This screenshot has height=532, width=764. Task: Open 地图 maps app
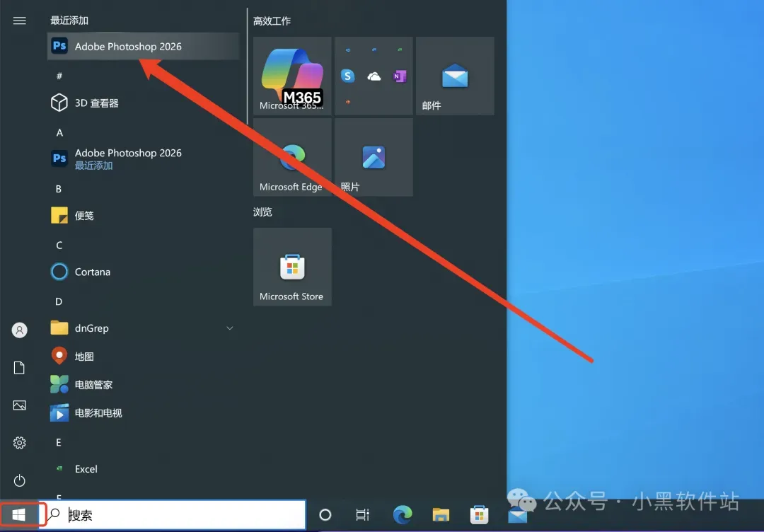[143, 357]
